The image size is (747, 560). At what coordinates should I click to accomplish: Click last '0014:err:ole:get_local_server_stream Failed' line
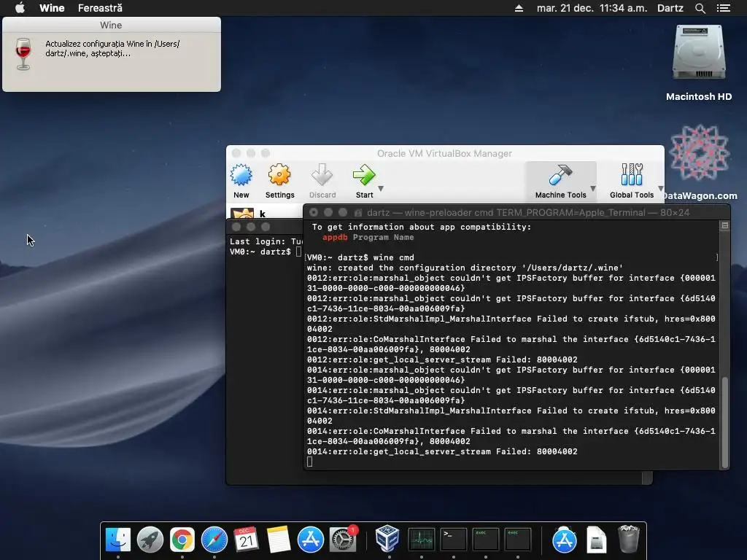point(442,451)
